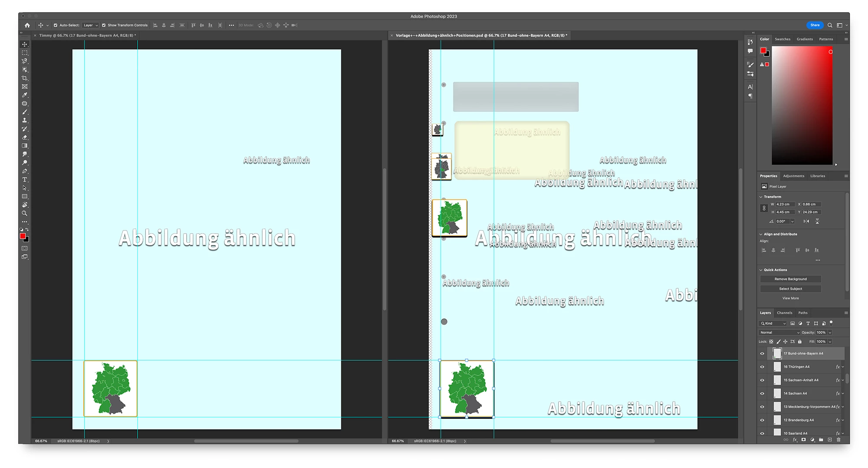This screenshot has width=868, height=468.
Task: Select the Crop tool
Action: pyautogui.click(x=25, y=78)
